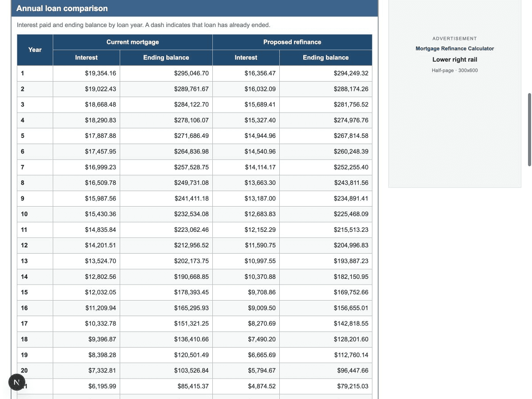Select the $128,201.60 ending balance
The height and width of the screenshot is (399, 532).
coord(326,340)
